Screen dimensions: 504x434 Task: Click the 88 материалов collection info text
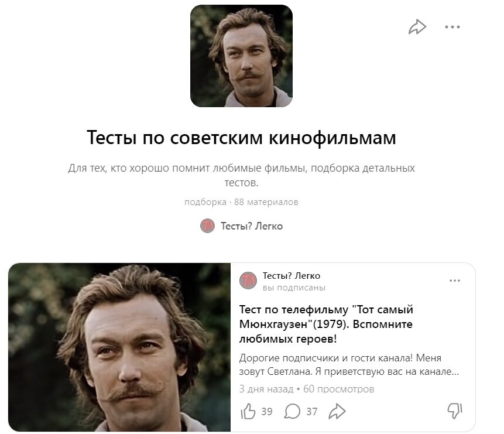click(x=266, y=202)
